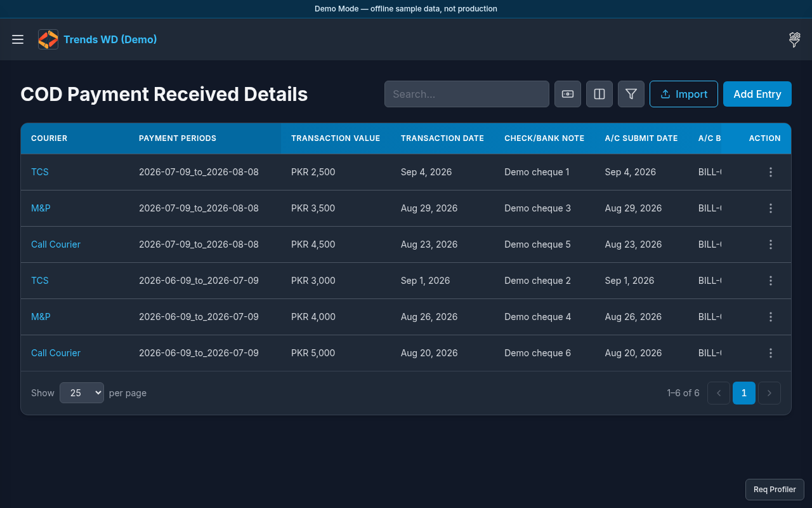
Task: Click the 'PKR 3,000' value cell
Action: tap(313, 281)
